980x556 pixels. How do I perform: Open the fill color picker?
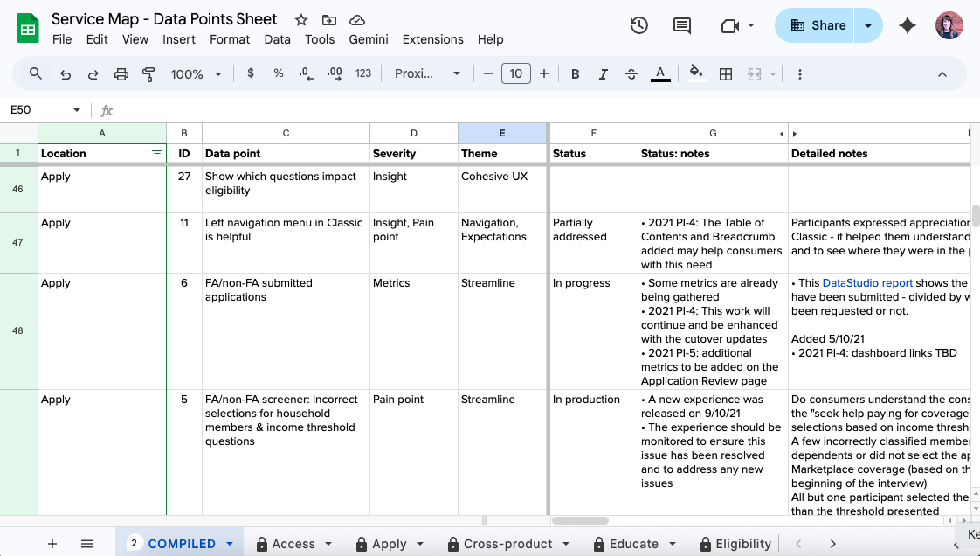click(x=695, y=73)
